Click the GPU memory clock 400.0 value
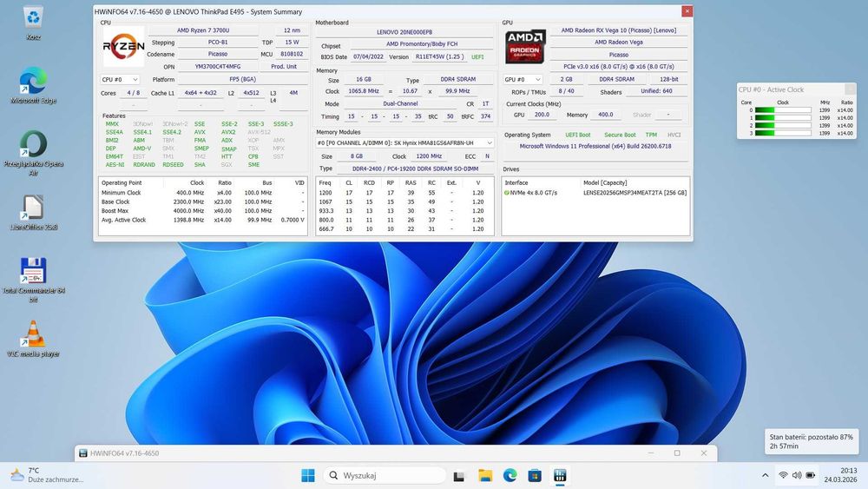The image size is (868, 489). (x=606, y=115)
